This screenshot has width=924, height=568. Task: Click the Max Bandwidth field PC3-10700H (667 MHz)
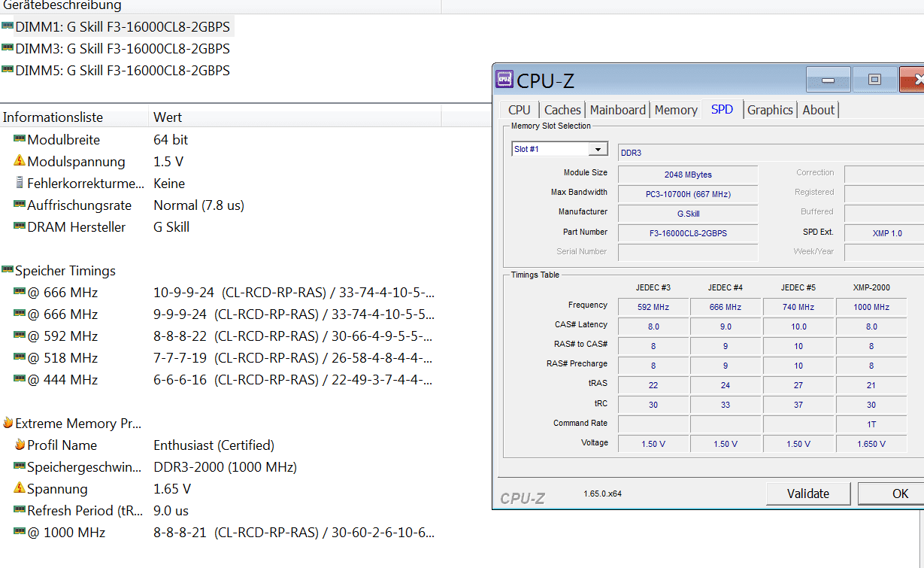pyautogui.click(x=688, y=194)
